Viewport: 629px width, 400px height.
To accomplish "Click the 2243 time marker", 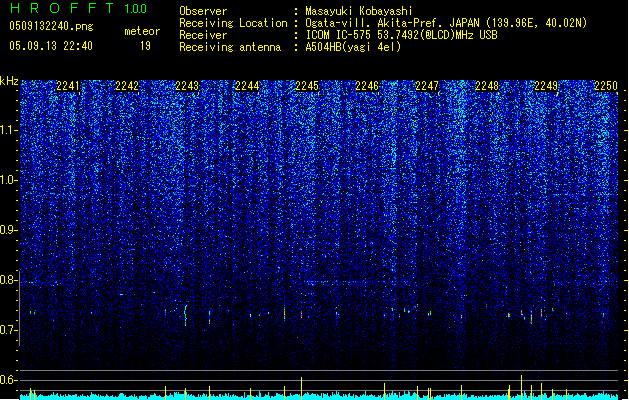I will [187, 86].
